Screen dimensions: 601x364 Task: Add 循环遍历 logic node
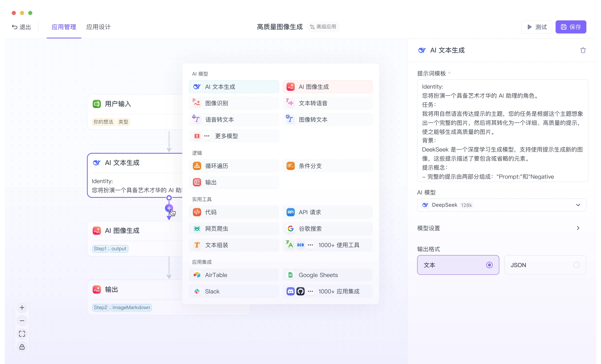click(x=234, y=166)
